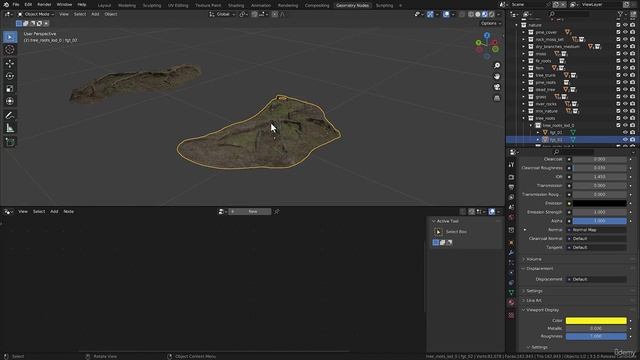
Task: Select the Measure tool
Action: point(10,128)
